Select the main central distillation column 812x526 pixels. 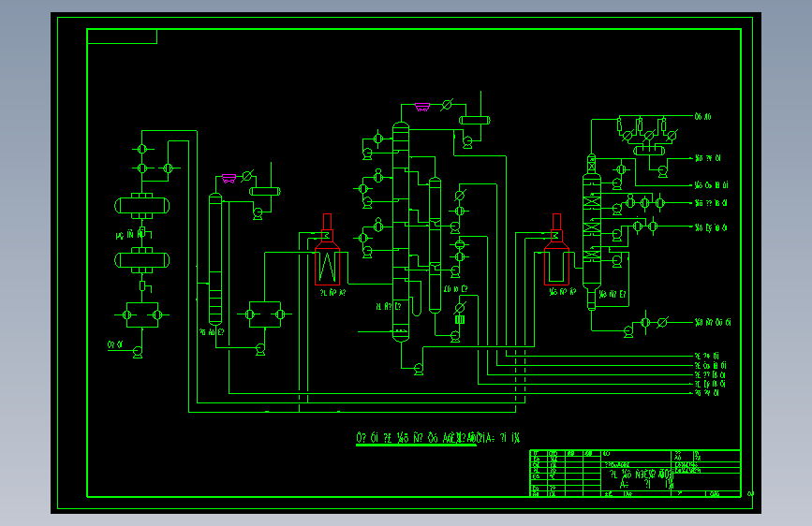coord(401,232)
